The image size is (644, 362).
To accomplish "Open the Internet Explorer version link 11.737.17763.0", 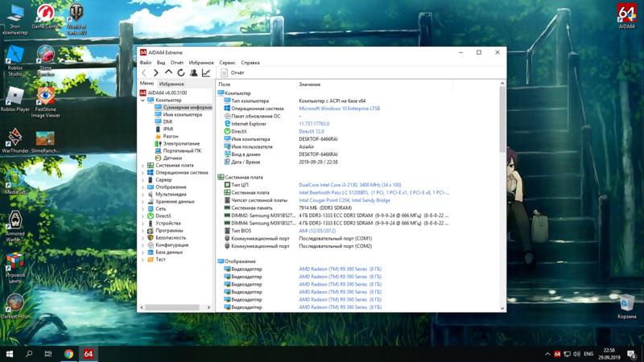I will coord(314,124).
